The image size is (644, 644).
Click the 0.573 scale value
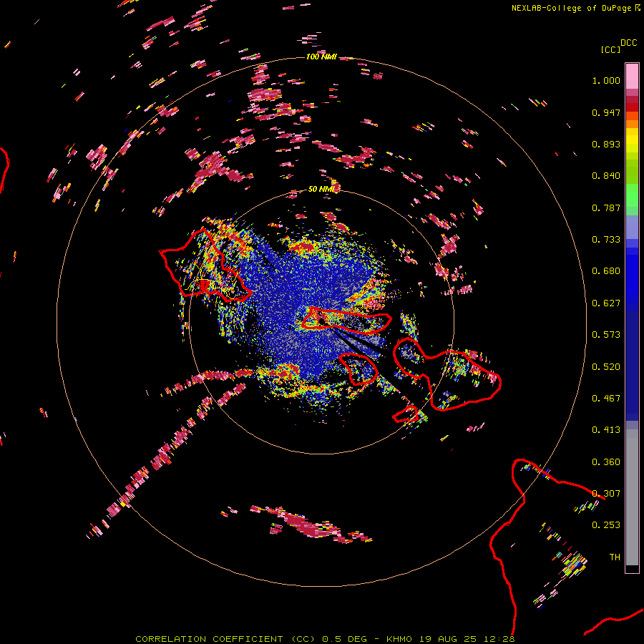point(606,335)
